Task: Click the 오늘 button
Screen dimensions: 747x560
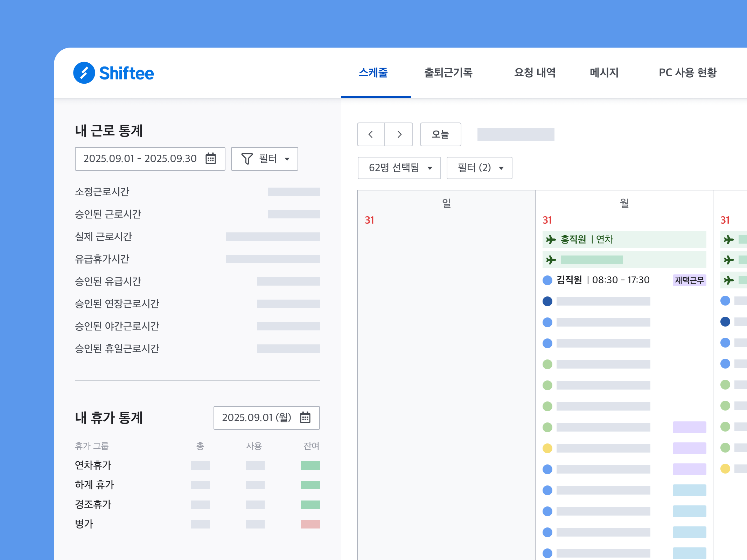Action: click(440, 134)
